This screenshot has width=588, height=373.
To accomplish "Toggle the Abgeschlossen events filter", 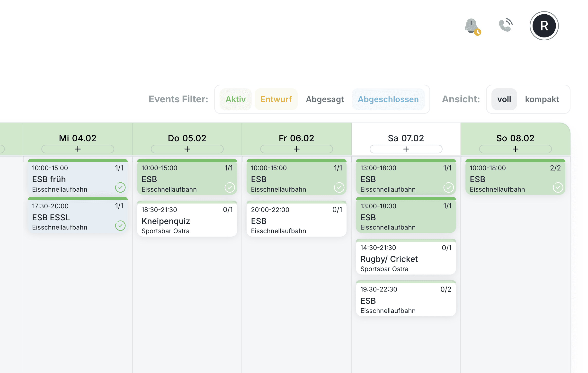I will pyautogui.click(x=388, y=99).
